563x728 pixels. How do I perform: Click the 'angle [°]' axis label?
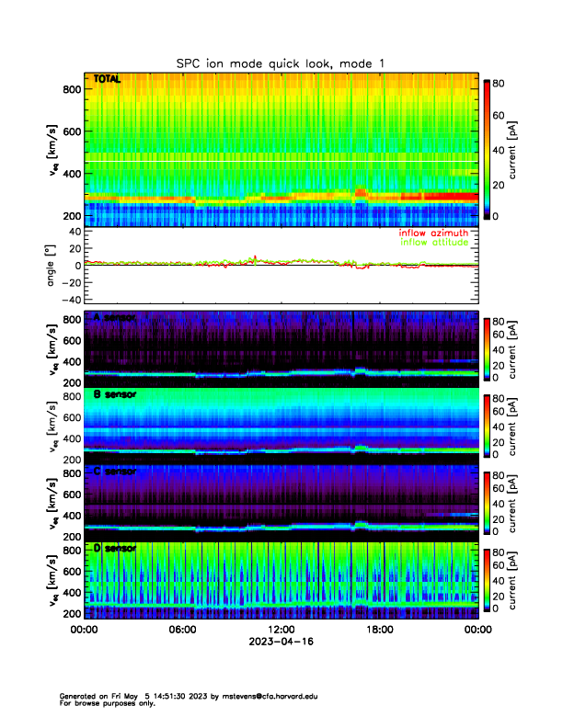tap(52, 266)
